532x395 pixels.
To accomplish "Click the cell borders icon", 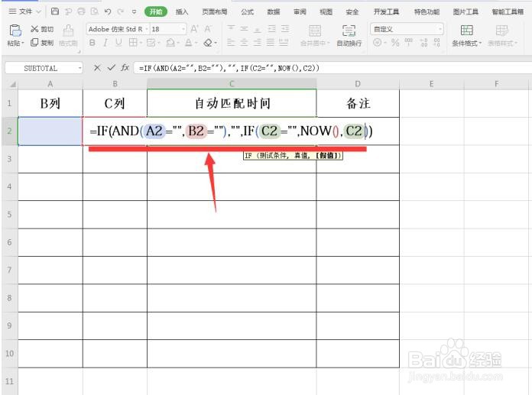I will pyautogui.click(x=133, y=43).
